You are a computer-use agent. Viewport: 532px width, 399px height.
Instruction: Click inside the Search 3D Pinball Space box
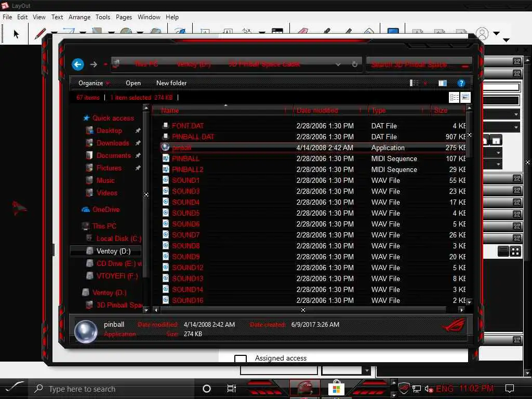[418, 64]
